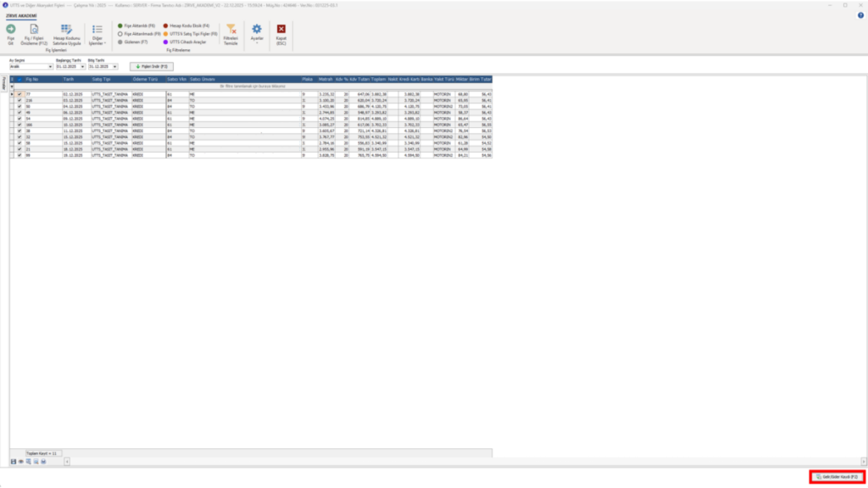This screenshot has width=868, height=488.
Task: Click the Gelir/Gider Kaydı (F2) button
Action: coord(837,477)
